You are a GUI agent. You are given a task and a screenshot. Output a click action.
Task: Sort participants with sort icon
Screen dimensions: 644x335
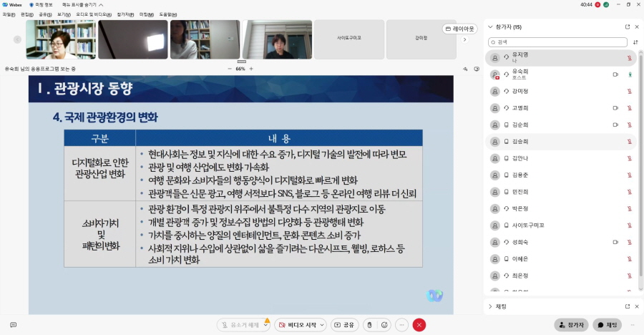point(636,42)
